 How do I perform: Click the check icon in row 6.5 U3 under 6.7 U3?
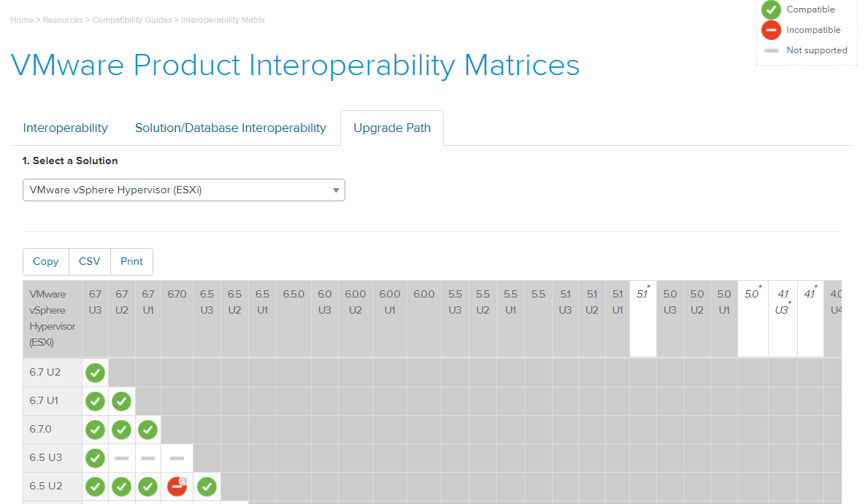pos(95,458)
